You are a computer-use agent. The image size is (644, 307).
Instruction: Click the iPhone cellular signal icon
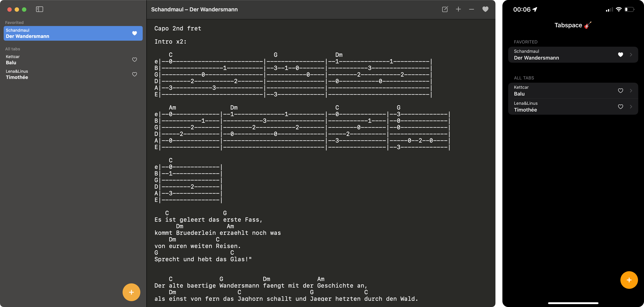pyautogui.click(x=609, y=10)
